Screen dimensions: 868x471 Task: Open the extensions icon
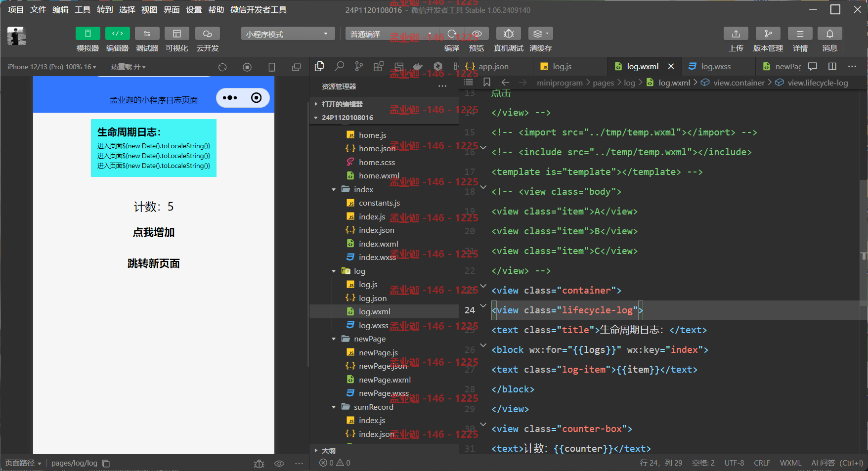click(379, 66)
